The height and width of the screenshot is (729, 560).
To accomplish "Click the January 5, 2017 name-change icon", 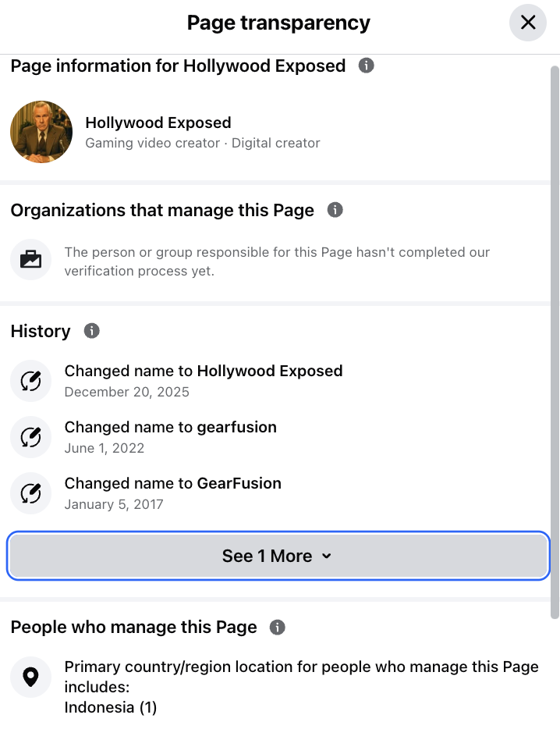I will 31,493.
